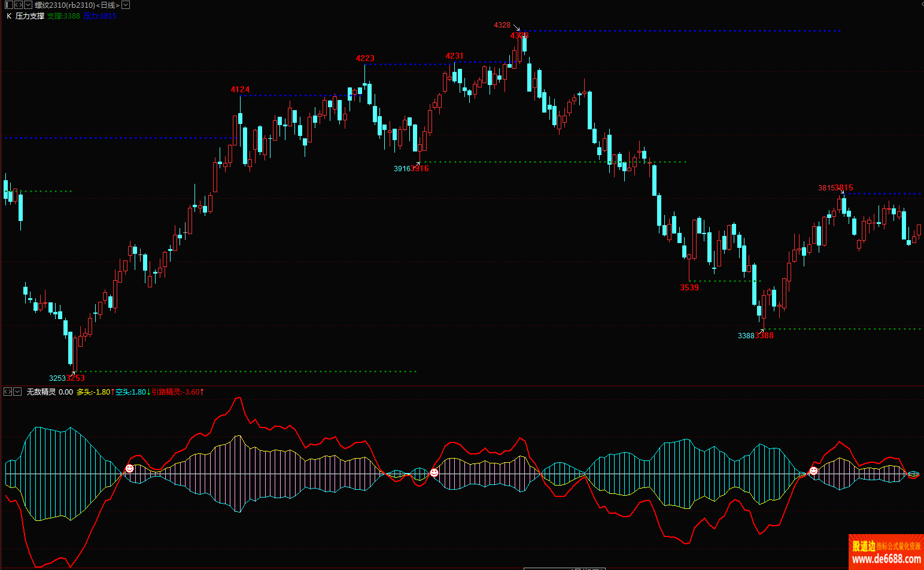
Task: Select the 支撑:3388 value
Action: click(x=63, y=16)
